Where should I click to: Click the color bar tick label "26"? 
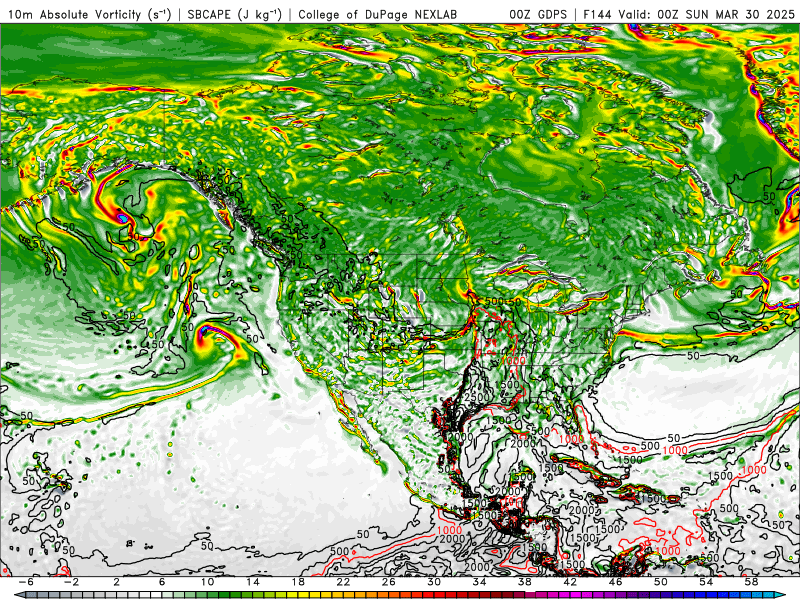[x=389, y=582]
